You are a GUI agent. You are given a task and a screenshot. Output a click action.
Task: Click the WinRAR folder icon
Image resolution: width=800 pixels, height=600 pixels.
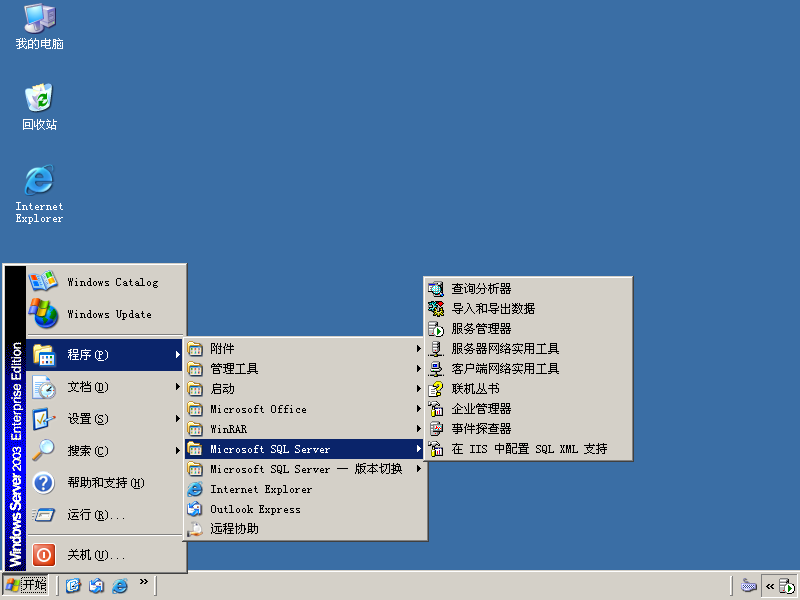pos(195,429)
